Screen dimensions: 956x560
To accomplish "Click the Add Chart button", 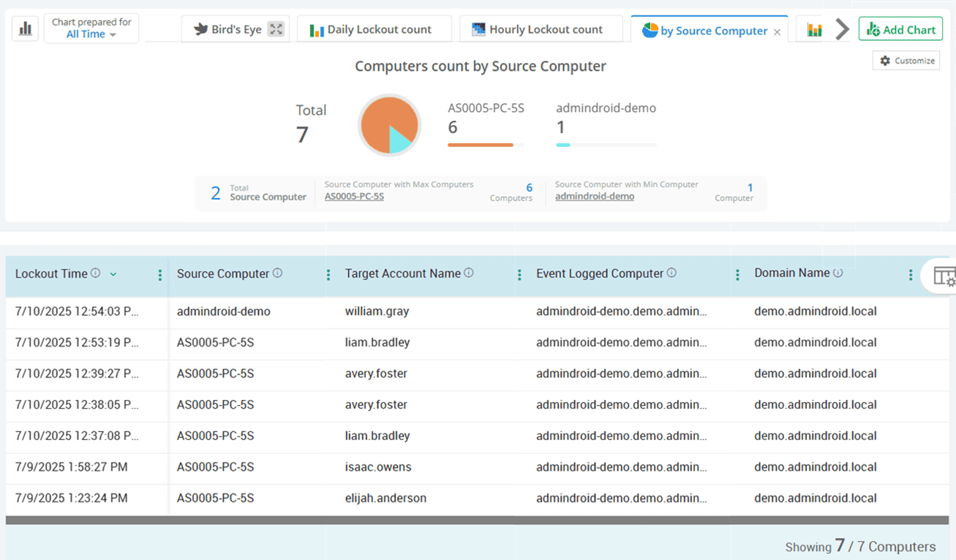I will [x=900, y=30].
